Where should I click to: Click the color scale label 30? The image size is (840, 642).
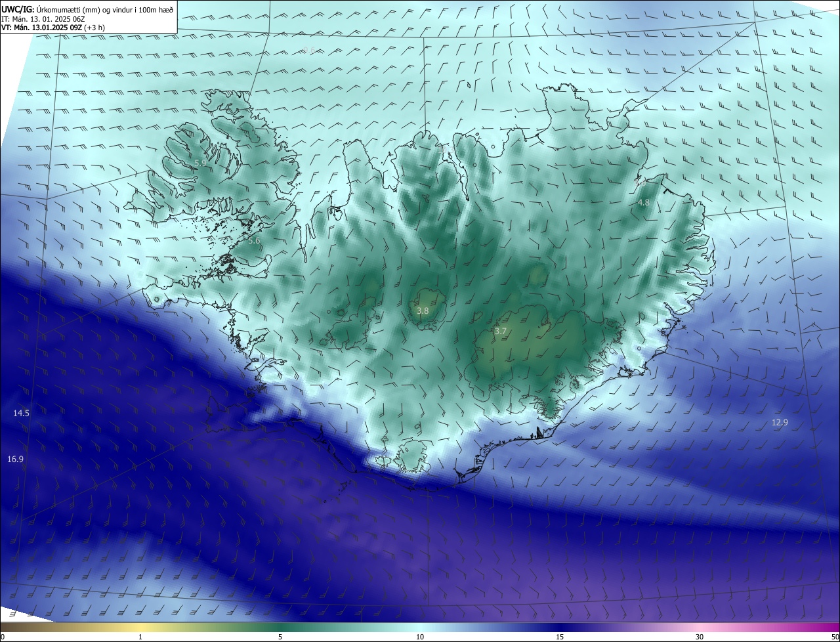tap(700, 637)
